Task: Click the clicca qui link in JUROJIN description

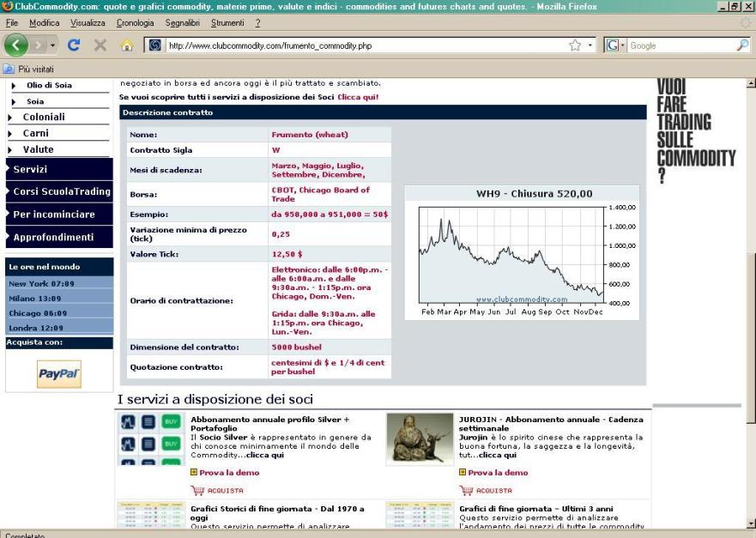Action: [498, 455]
